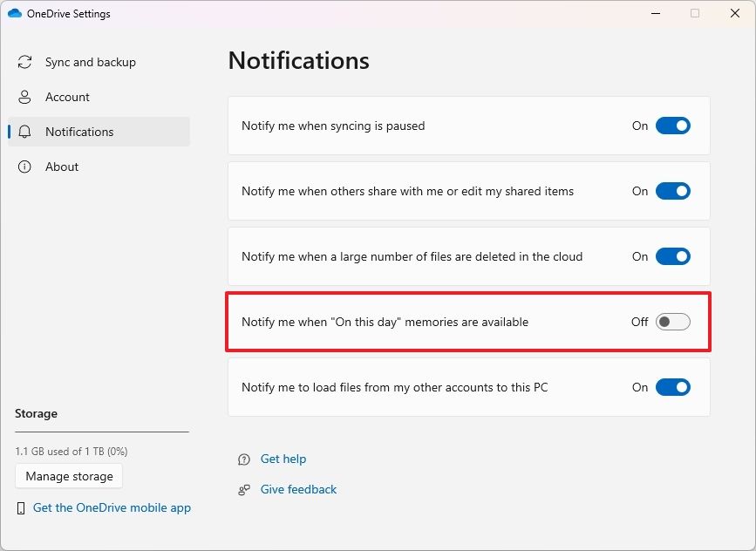This screenshot has width=756, height=551.
Task: Click the Sync and backup circular arrows icon
Action: 24,62
